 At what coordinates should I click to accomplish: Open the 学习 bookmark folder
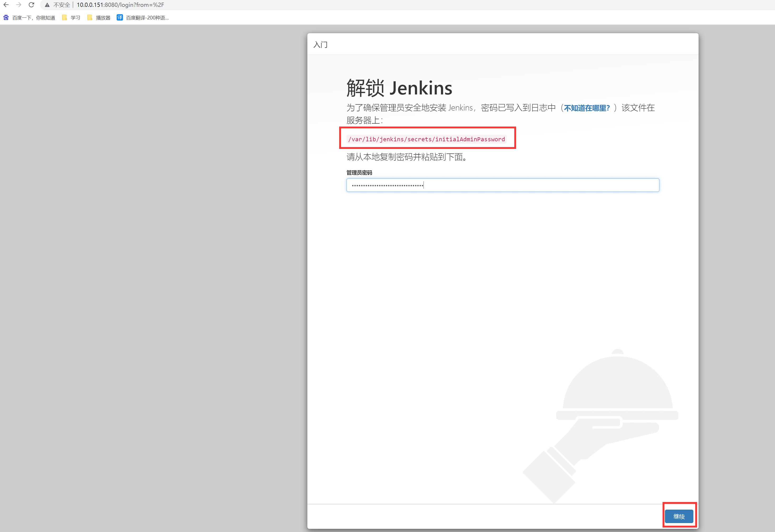pos(71,17)
